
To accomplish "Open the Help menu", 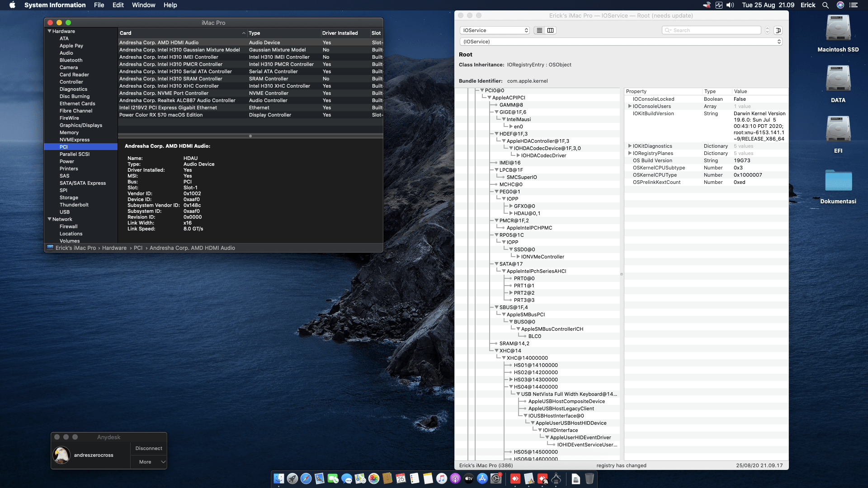I will (170, 5).
